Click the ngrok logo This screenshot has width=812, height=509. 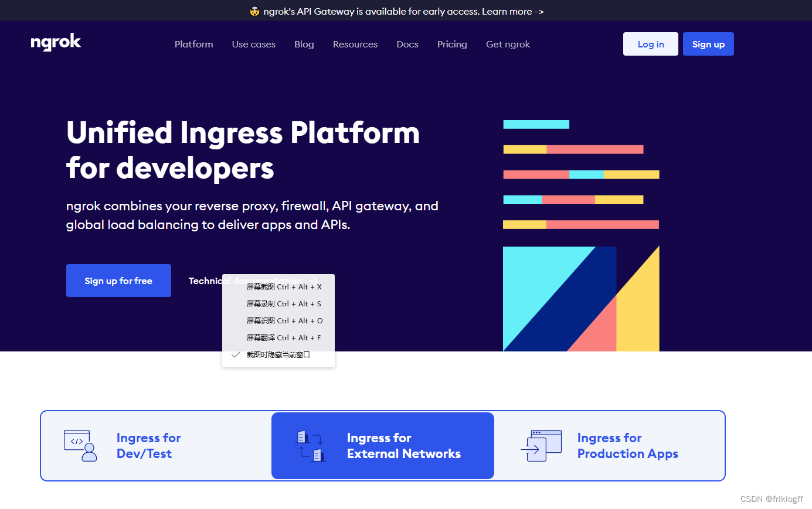click(56, 42)
